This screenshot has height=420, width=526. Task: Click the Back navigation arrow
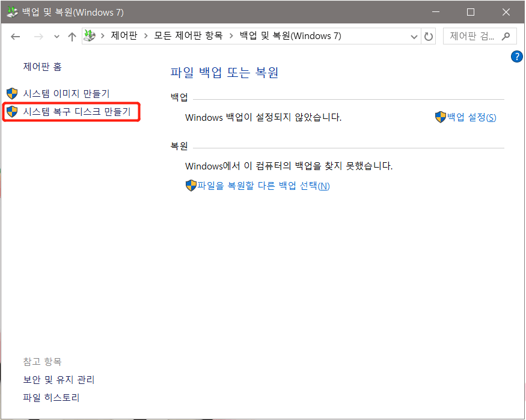(16, 37)
